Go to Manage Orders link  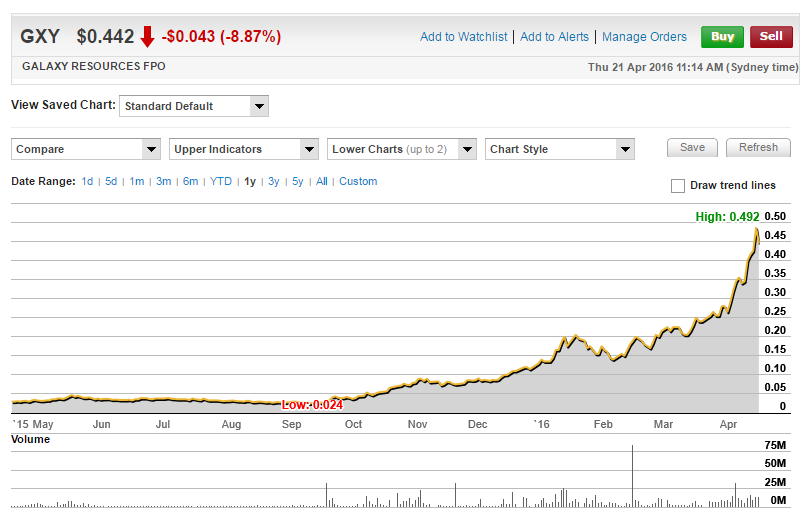pyautogui.click(x=644, y=37)
